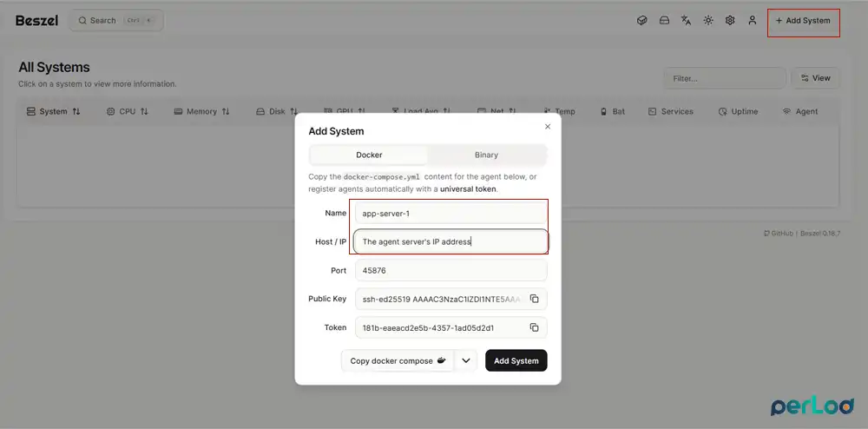This screenshot has height=429, width=868.
Task: Sort by the System column header
Action: [x=54, y=111]
